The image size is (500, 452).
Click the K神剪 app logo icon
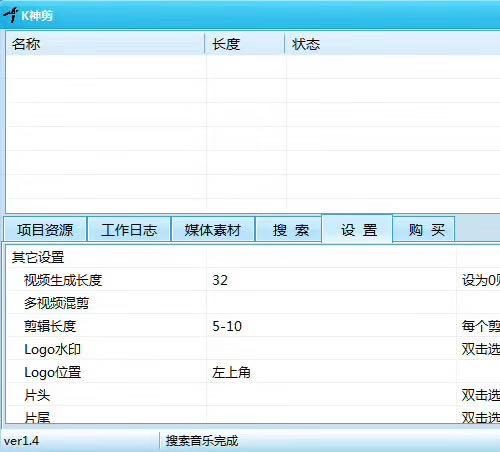11,15
